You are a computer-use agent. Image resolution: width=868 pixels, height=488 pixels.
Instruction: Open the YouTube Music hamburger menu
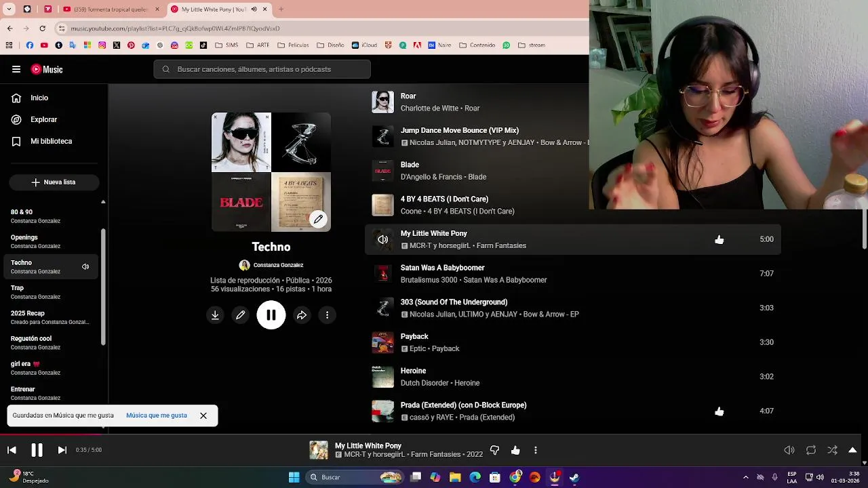[16, 69]
